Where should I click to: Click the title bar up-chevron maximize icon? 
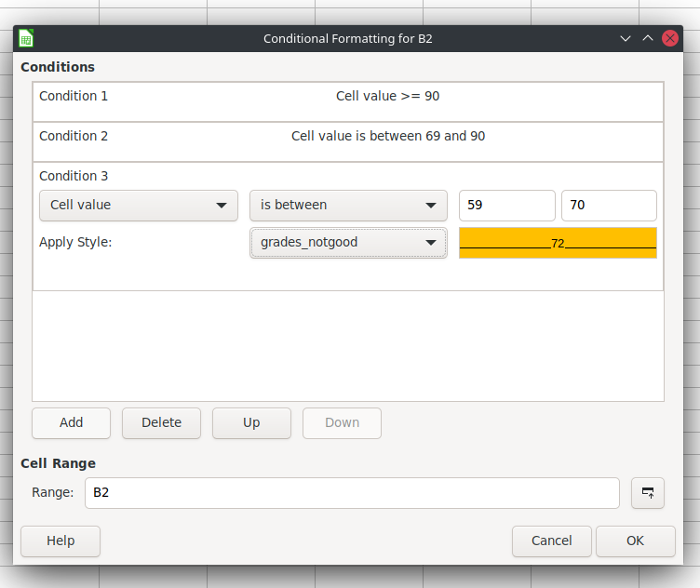[648, 38]
